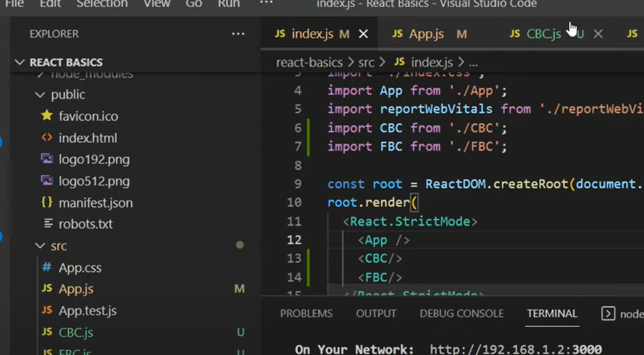Open the DEBUG CONSOLE panel tab

(x=461, y=314)
